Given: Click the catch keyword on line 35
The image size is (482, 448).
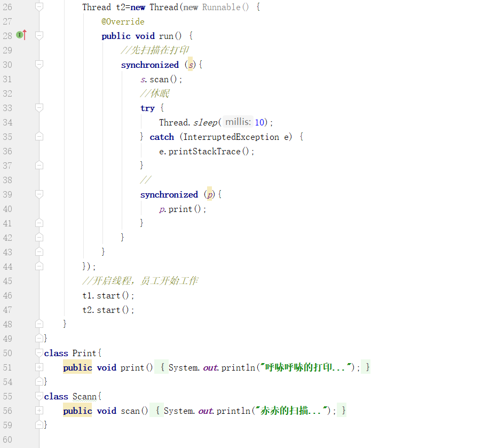Looking at the screenshot, I should coord(162,137).
